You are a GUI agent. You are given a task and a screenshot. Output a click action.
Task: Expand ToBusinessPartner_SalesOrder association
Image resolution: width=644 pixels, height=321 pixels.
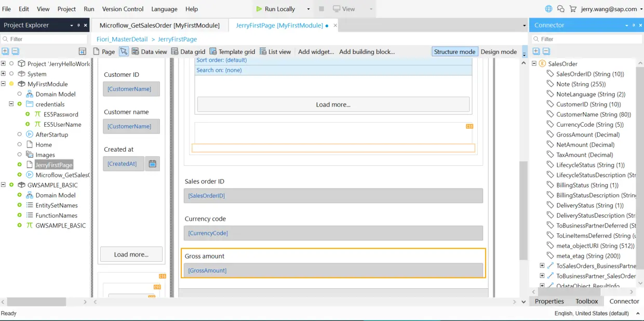(542, 276)
